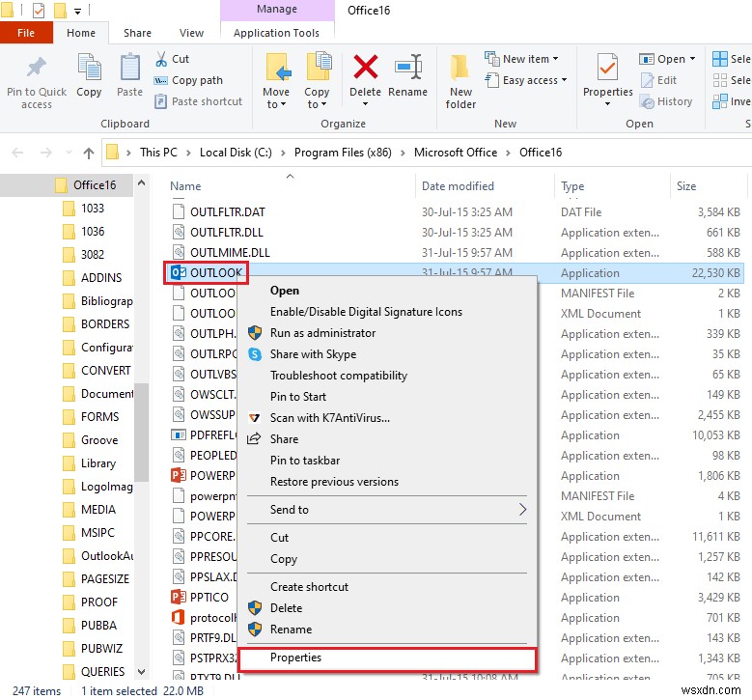Click the Up one level arrow
This screenshot has width=752, height=700.
point(89,154)
